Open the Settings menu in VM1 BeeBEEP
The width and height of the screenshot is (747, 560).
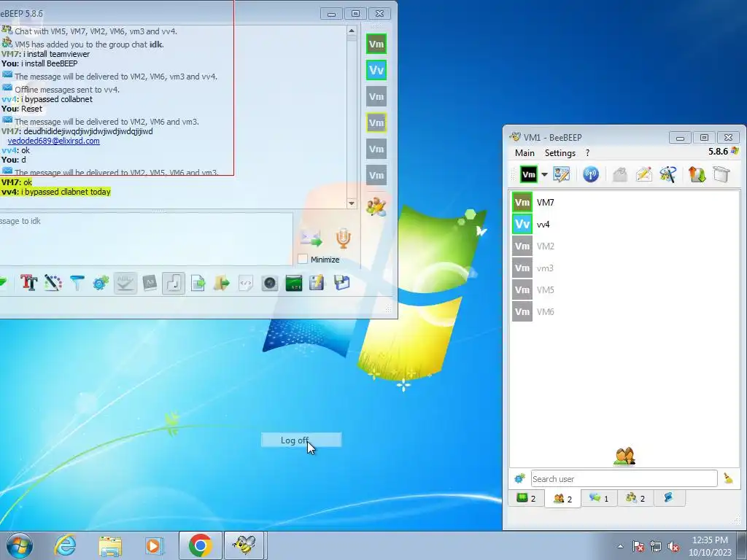point(560,153)
